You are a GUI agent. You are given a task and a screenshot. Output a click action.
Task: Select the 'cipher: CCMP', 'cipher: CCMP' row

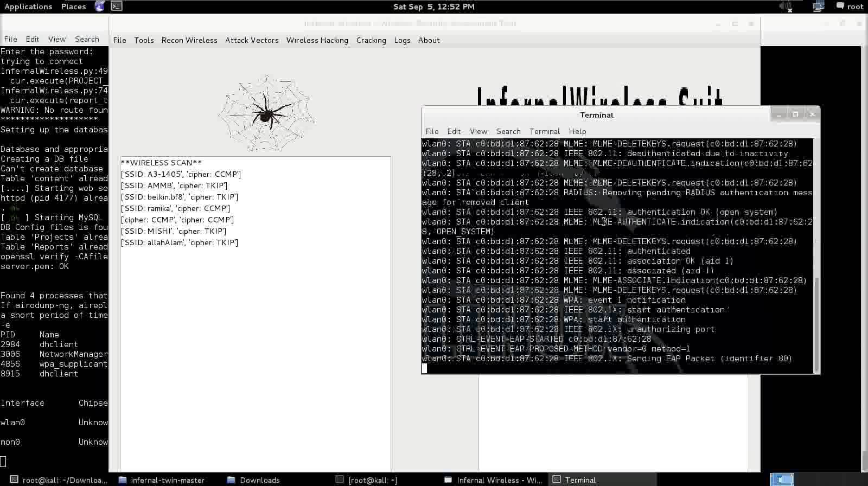point(177,220)
